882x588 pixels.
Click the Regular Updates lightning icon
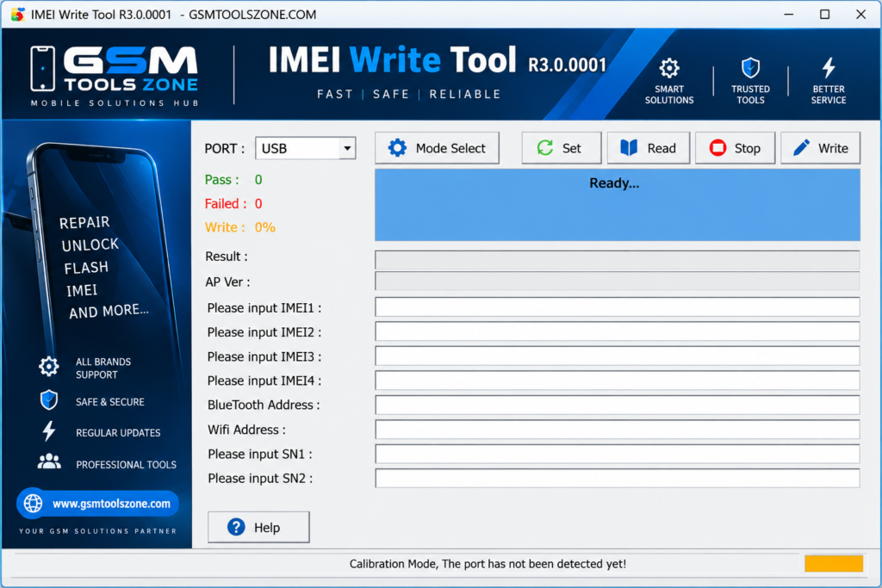pos(49,431)
